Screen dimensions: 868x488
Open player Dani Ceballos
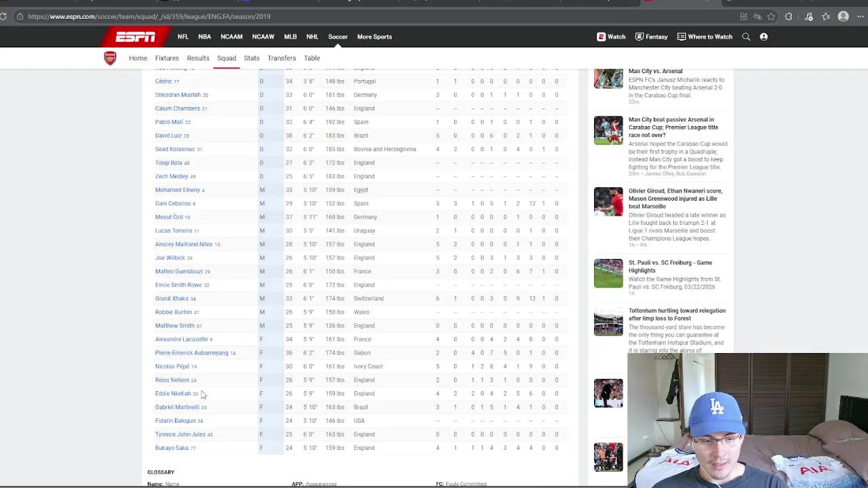(173, 203)
